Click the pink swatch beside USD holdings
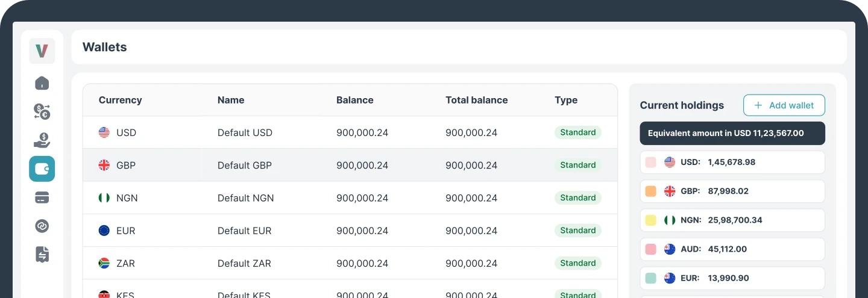868x298 pixels. point(651,162)
